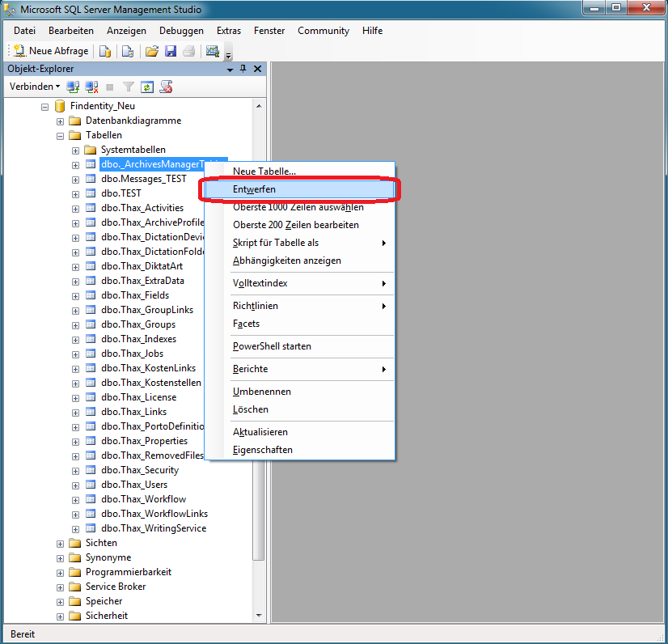Screen dimensions: 668x644
Task: Expand the Systemtabellen folder
Action: pyautogui.click(x=75, y=150)
